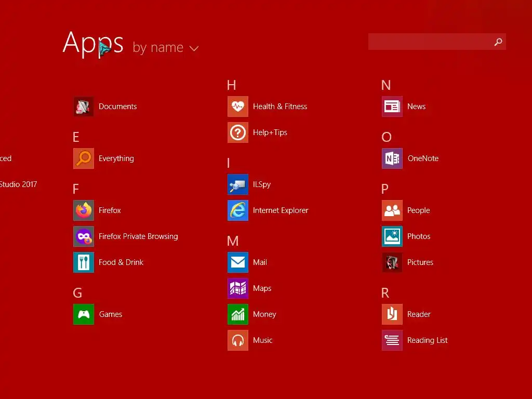
Task: Select the letter G group header
Action: coord(77,293)
